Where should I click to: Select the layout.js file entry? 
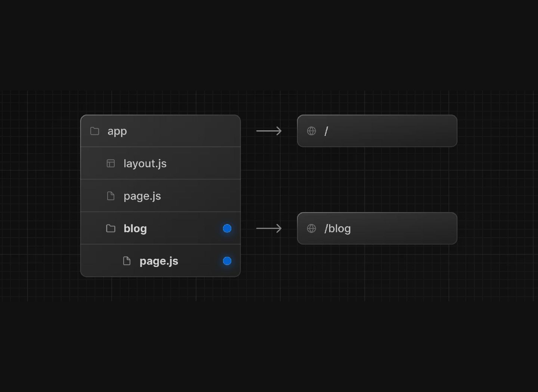[145, 164]
